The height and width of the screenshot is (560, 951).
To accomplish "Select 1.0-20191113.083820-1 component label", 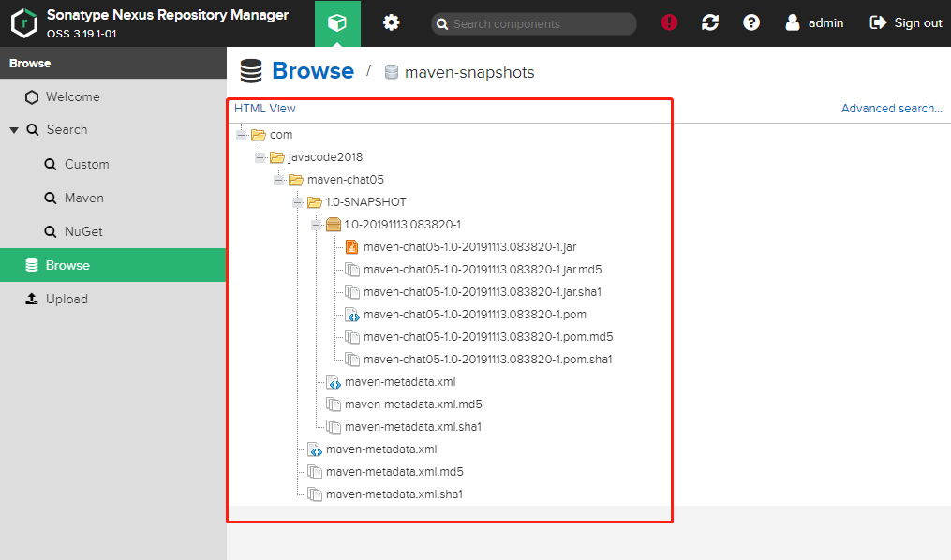I will [x=403, y=225].
